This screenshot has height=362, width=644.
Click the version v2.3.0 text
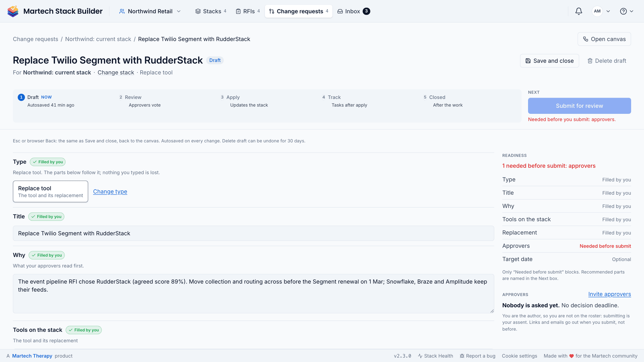(402, 356)
